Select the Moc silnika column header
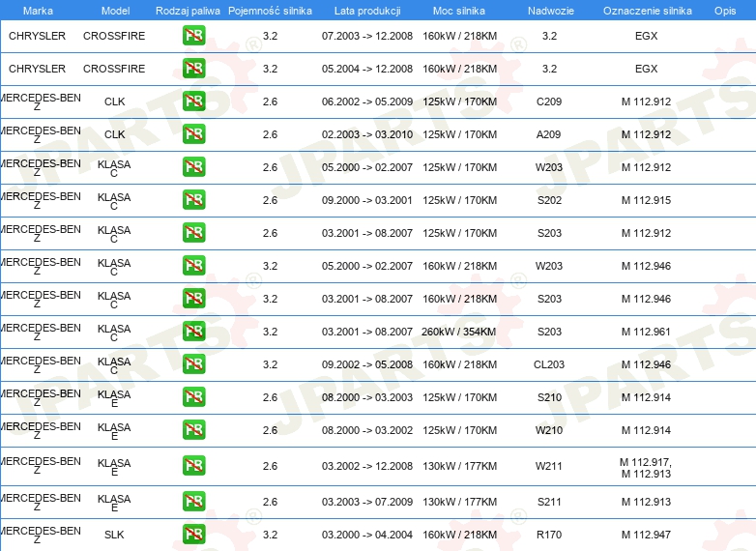756x551 pixels. coord(459,10)
